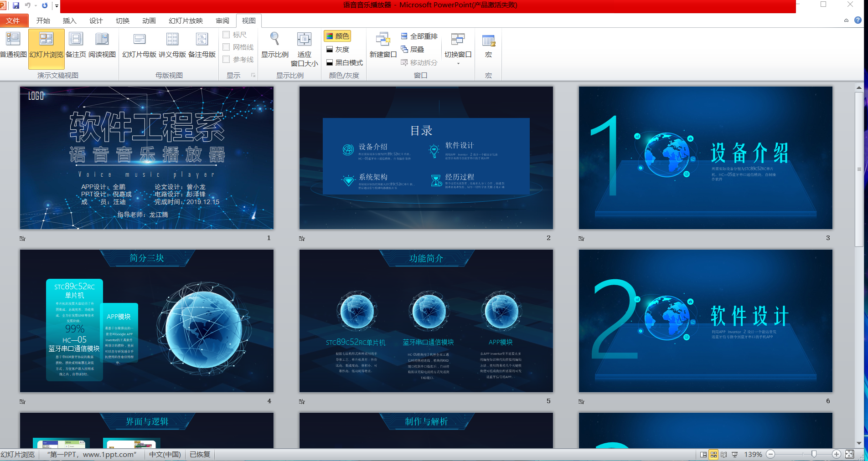The height and width of the screenshot is (461, 868).
Task: Select slide 7 界面与逻辑 thumbnail
Action: click(147, 430)
